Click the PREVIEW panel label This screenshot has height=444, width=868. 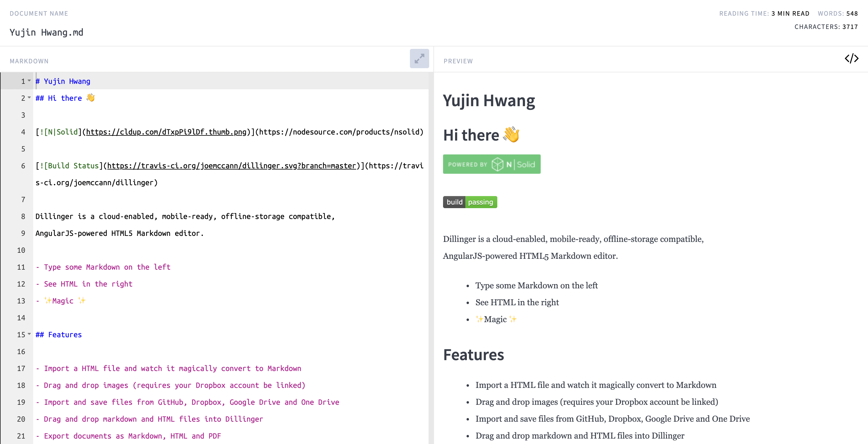pos(458,61)
